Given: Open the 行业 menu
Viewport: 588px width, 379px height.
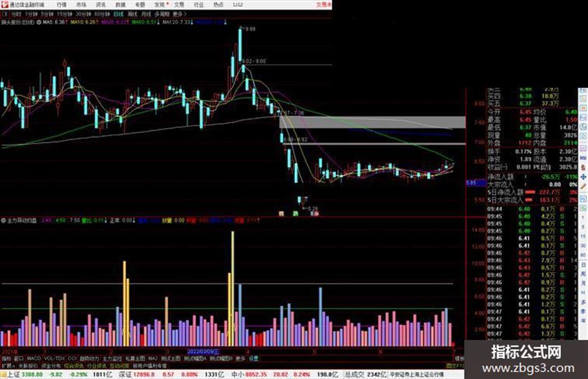Looking at the screenshot, I should pos(198,5).
